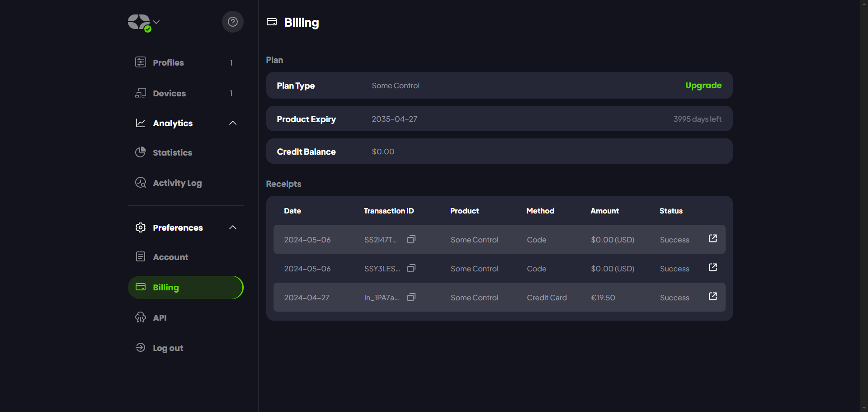This screenshot has height=412, width=868.
Task: Open the Activity Log
Action: [x=177, y=183]
